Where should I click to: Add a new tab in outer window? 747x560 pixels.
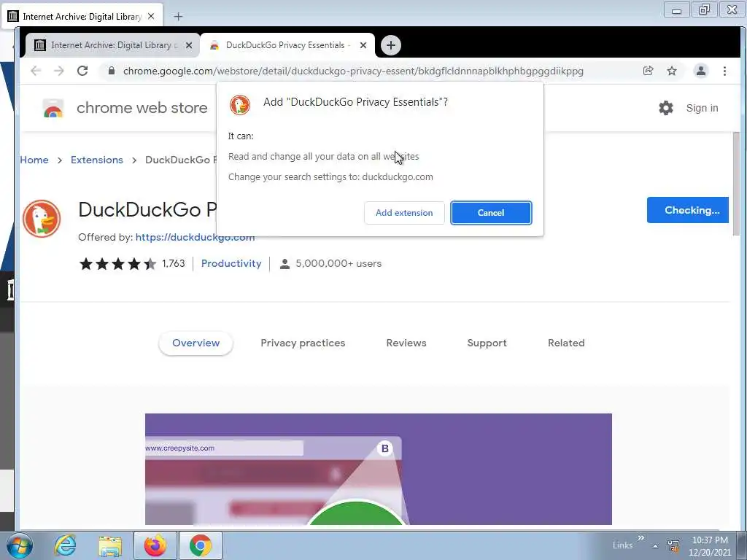(x=178, y=17)
